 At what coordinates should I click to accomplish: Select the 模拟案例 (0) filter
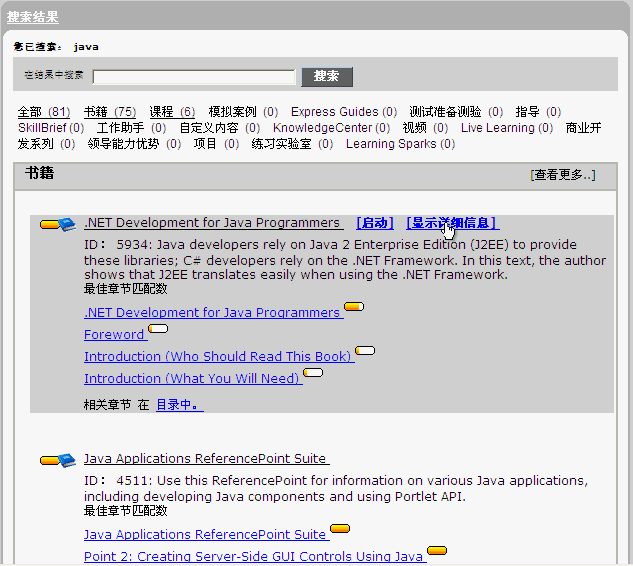(243, 112)
